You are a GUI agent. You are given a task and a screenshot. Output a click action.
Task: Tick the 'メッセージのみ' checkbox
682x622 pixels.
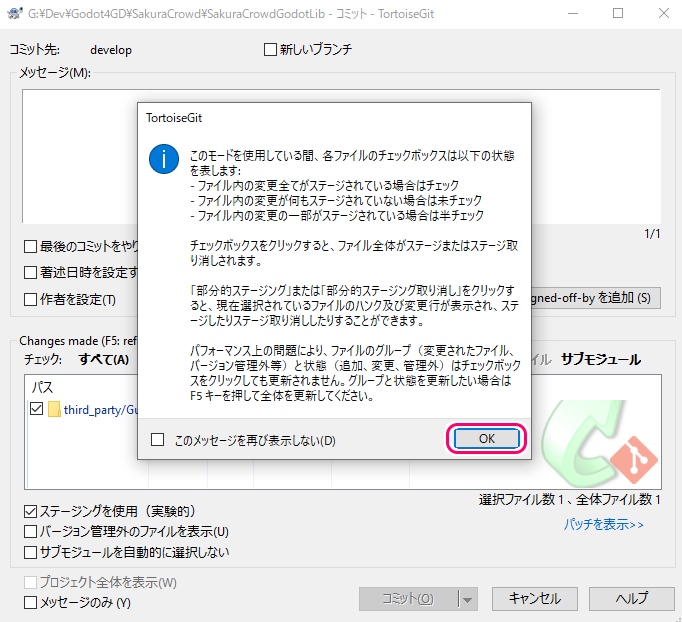point(30,602)
